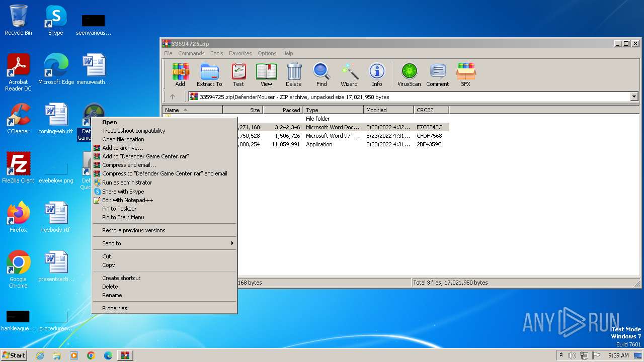The height and width of the screenshot is (362, 644).
Task: Sort by the Size column header
Action: point(243,110)
